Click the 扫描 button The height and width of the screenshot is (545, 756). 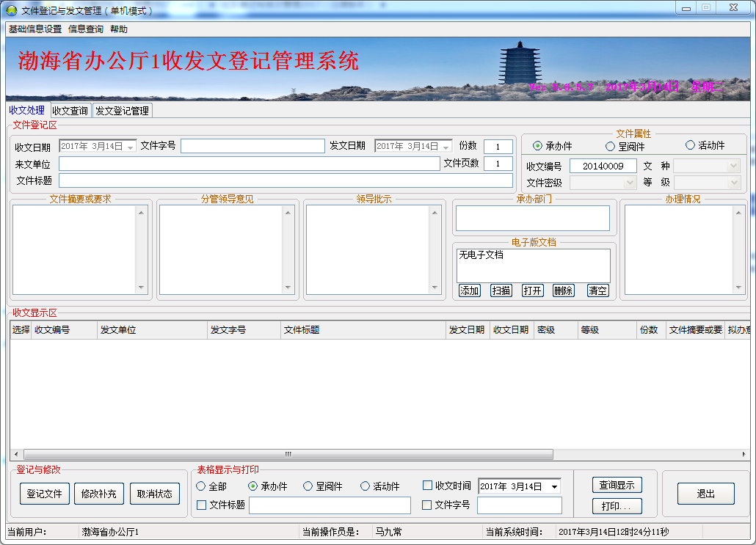(x=501, y=290)
